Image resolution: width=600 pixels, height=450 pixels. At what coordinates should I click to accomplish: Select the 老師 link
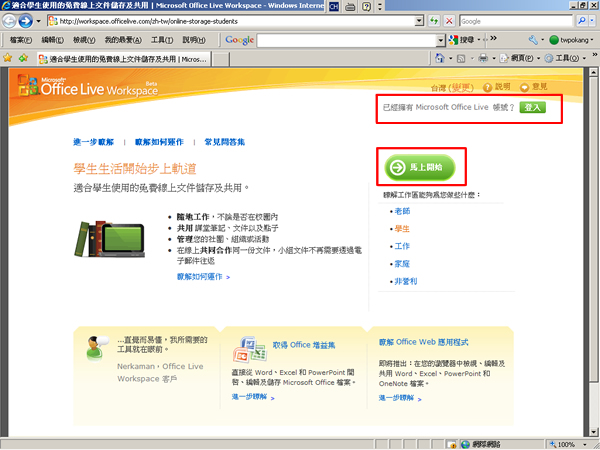click(402, 211)
